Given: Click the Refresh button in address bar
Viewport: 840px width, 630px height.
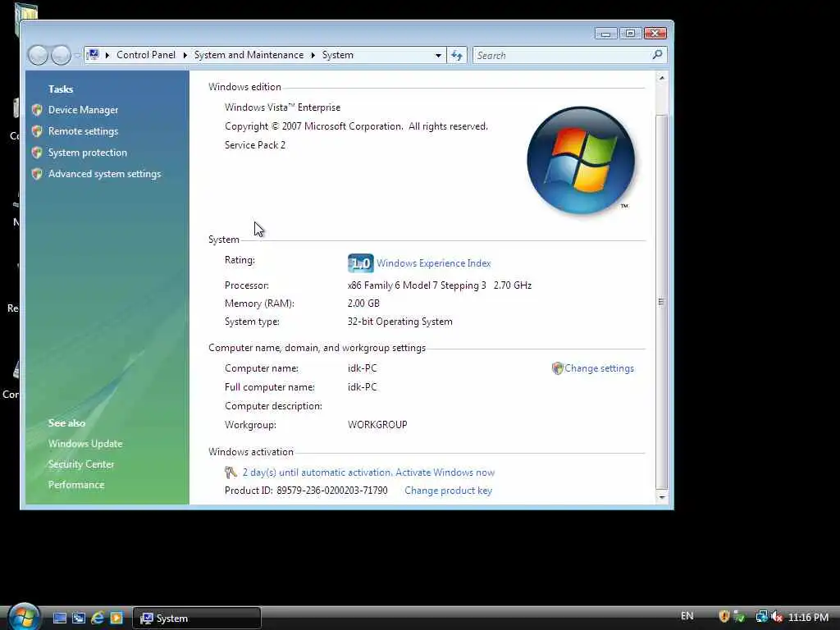Looking at the screenshot, I should click(x=456, y=55).
